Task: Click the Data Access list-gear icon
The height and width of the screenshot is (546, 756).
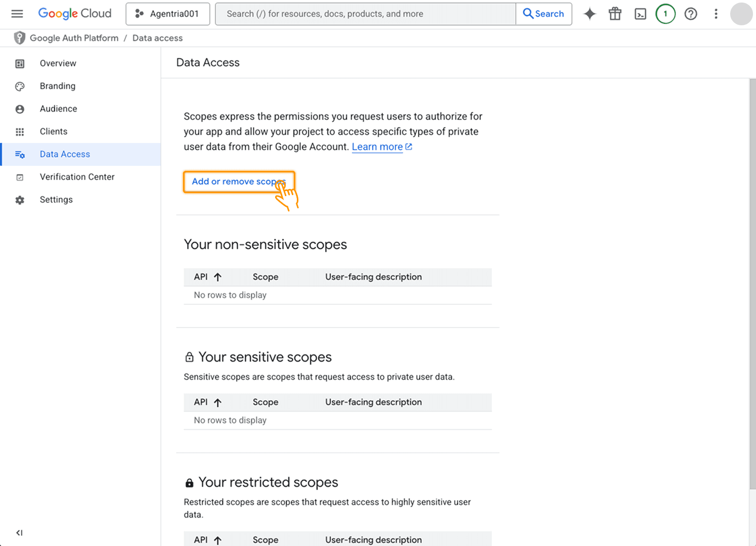Action: [20, 155]
